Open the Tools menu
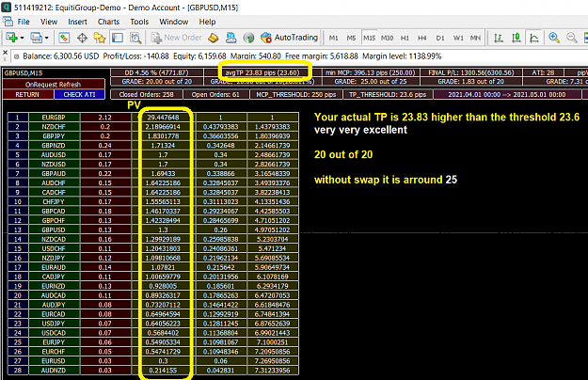Viewport: 588px width, 380px height. point(139,22)
